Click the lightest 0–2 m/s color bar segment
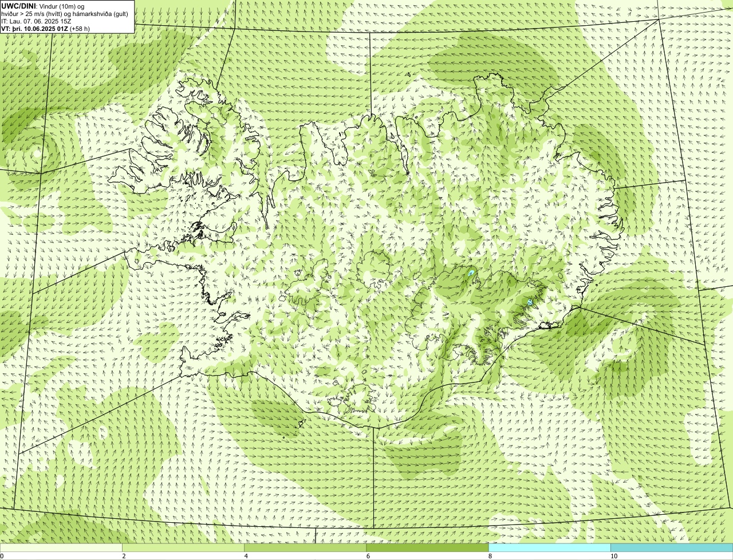The width and height of the screenshot is (733, 560). coord(61,548)
